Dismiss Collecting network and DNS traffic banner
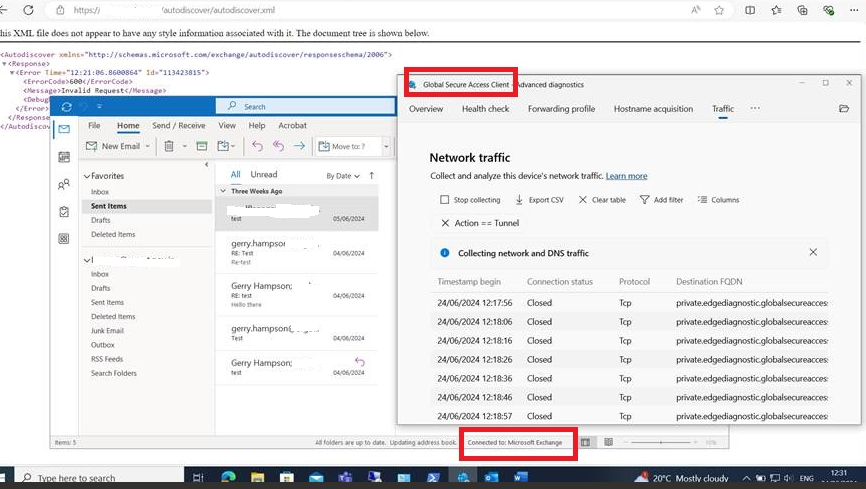Image resolution: width=866 pixels, height=489 pixels. [813, 252]
